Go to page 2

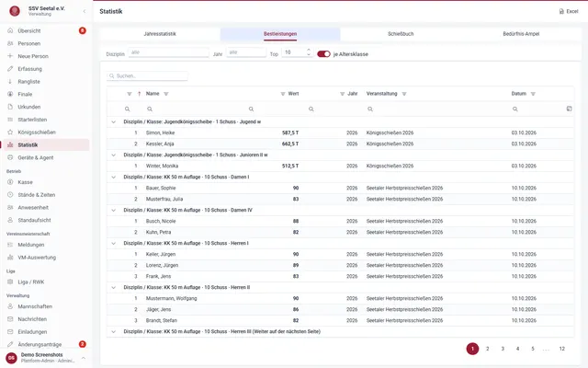click(x=488, y=349)
